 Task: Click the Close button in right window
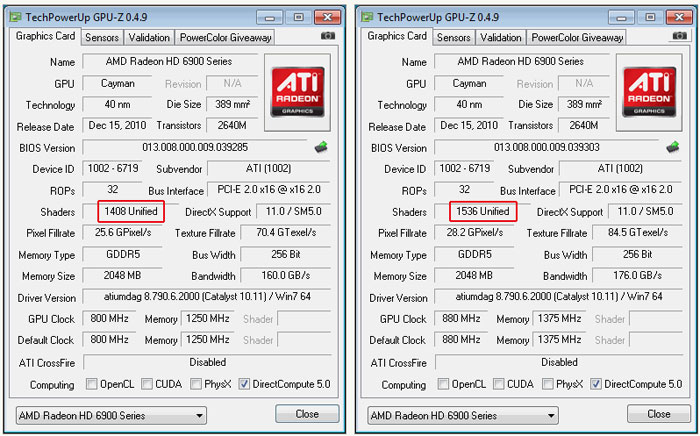click(x=659, y=414)
